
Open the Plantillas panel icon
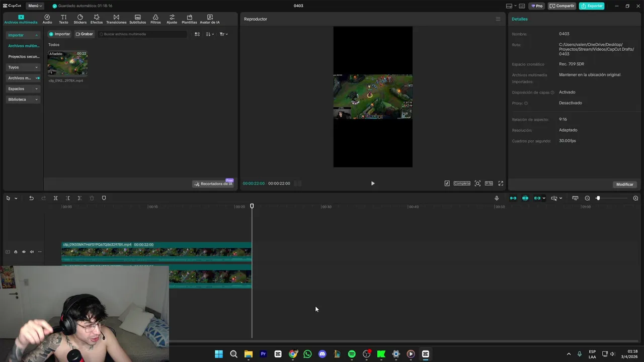coord(189,19)
